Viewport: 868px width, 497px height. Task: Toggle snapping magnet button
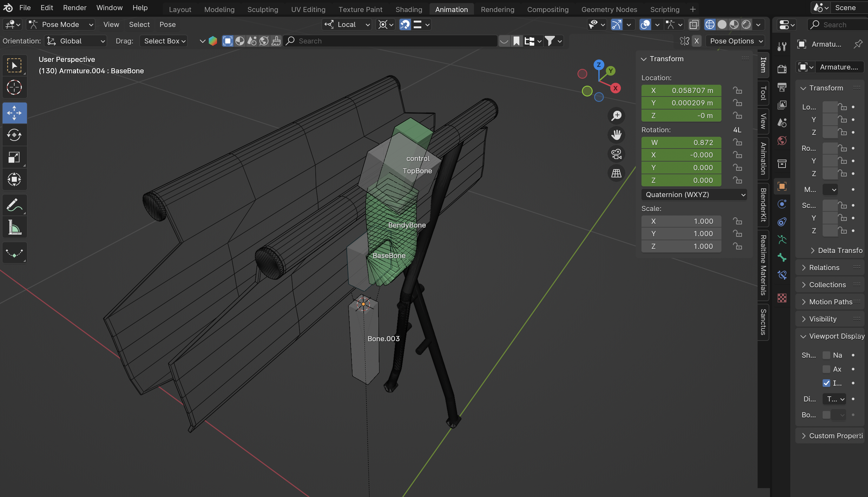405,24
